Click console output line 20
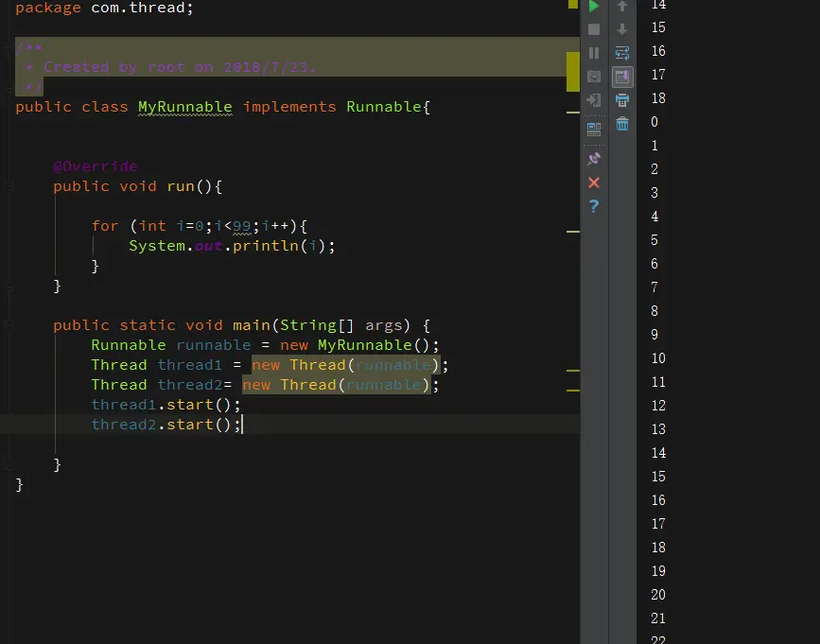Image resolution: width=820 pixels, height=644 pixels. pyautogui.click(x=658, y=594)
